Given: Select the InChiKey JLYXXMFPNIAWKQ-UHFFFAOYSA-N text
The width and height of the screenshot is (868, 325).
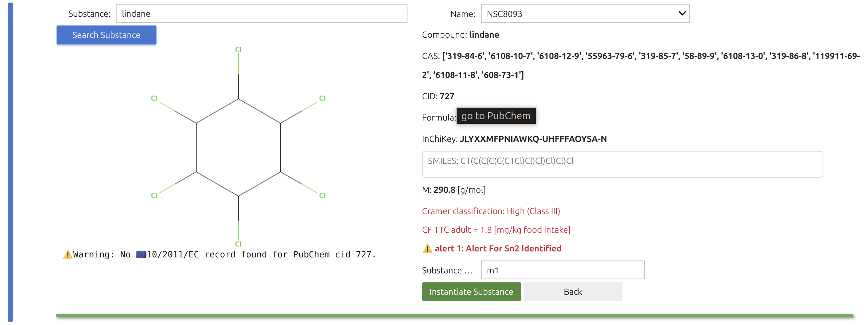Looking at the screenshot, I should (x=533, y=139).
